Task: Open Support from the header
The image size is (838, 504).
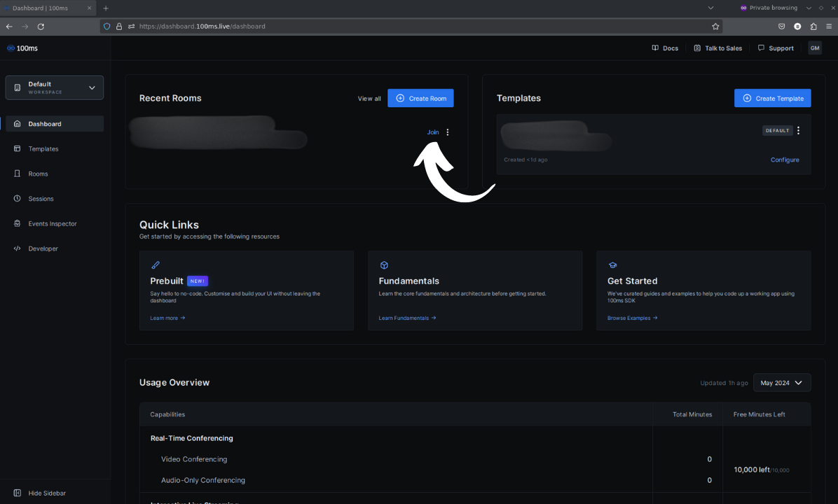Action: pyautogui.click(x=776, y=48)
